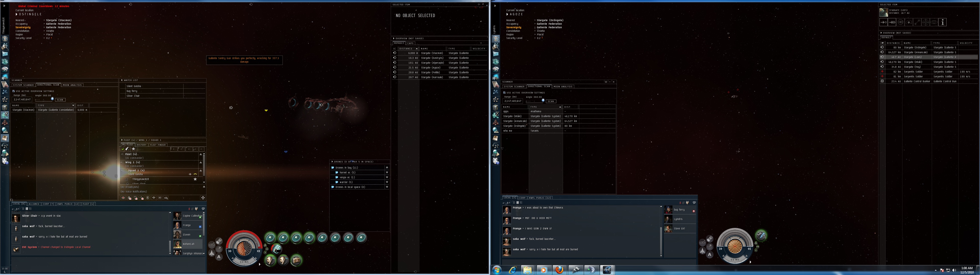
Task: Click the Show Info icon in Selected Item panel
Action: [x=942, y=22]
